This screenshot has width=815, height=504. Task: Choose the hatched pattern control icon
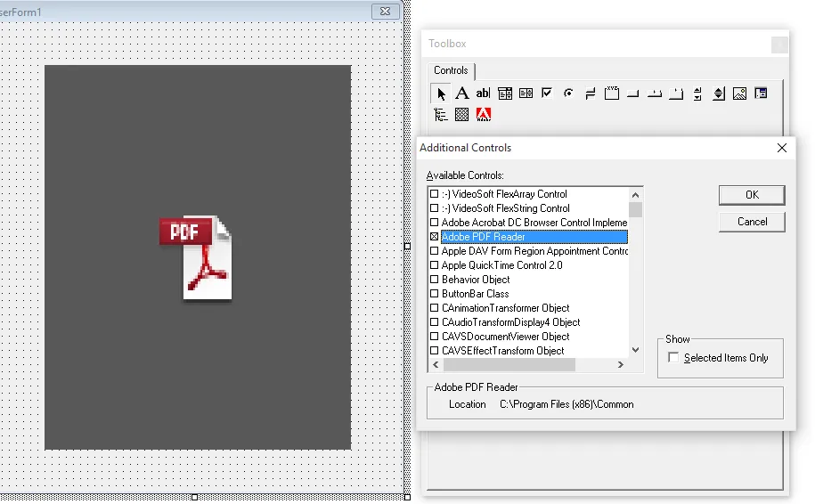click(461, 114)
